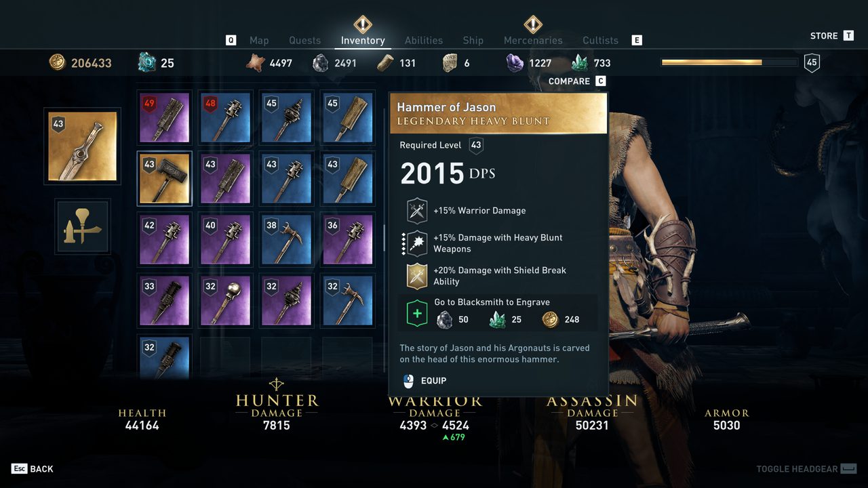Choose the level 40 purple mace
The height and width of the screenshot is (488, 868).
coord(226,240)
